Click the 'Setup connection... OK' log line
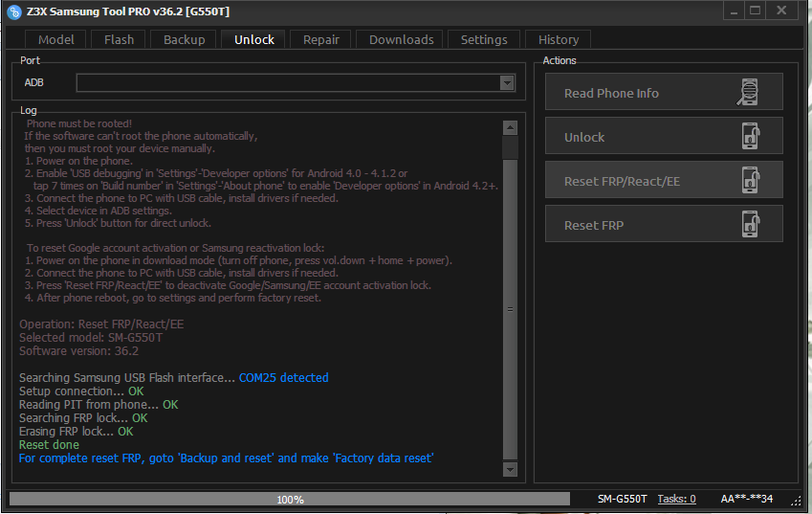Viewport: 812px width, 514px height. pyautogui.click(x=81, y=391)
